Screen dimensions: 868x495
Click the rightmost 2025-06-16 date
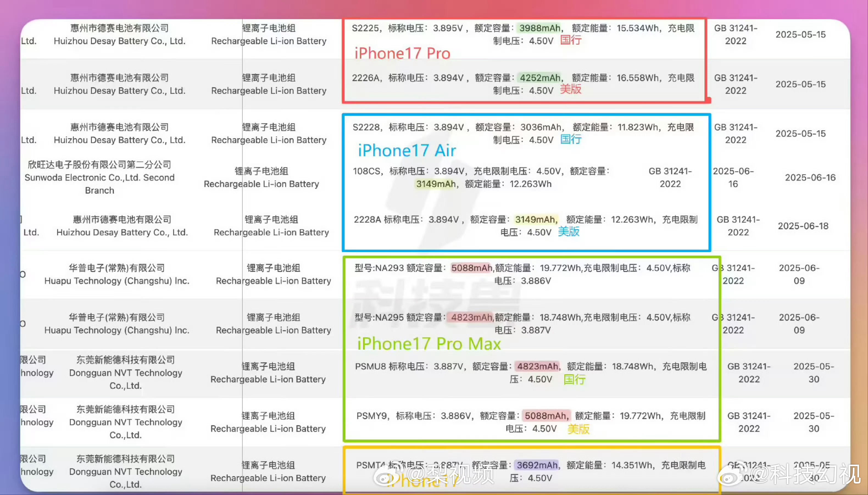pyautogui.click(x=810, y=177)
